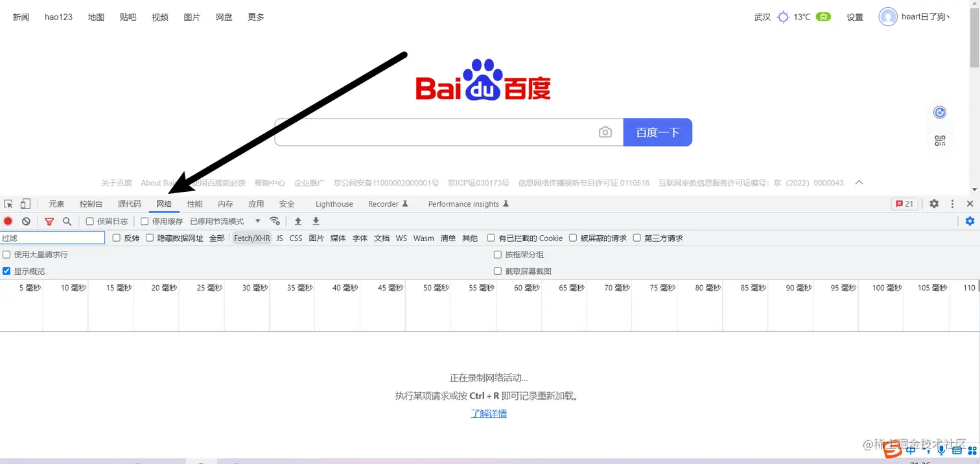Image resolution: width=980 pixels, height=464 pixels.
Task: Open the 已停用节流模式 throttling dropdown
Action: click(x=226, y=221)
